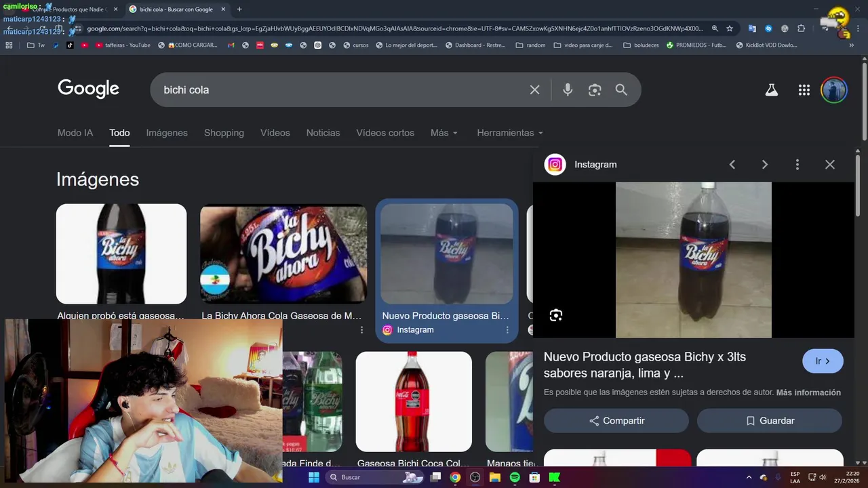
Task: Click 'Alguien probó está gaseosa' image result
Action: coord(121,254)
